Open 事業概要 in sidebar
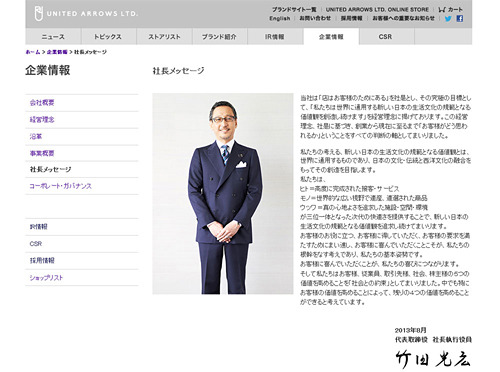This screenshot has height=372, width=500. [x=42, y=153]
